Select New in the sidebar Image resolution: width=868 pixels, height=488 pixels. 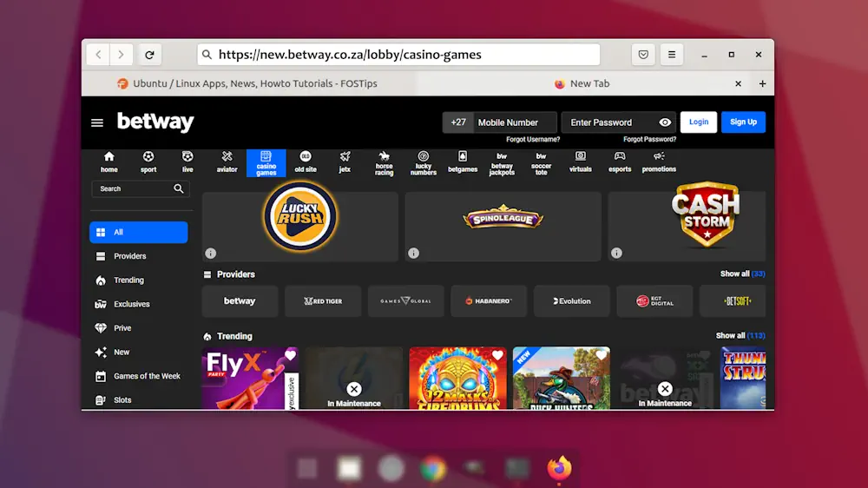click(138, 353)
